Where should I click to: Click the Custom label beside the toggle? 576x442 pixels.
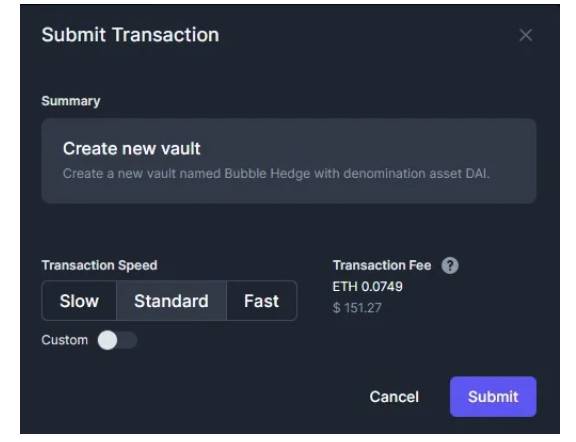click(x=65, y=340)
